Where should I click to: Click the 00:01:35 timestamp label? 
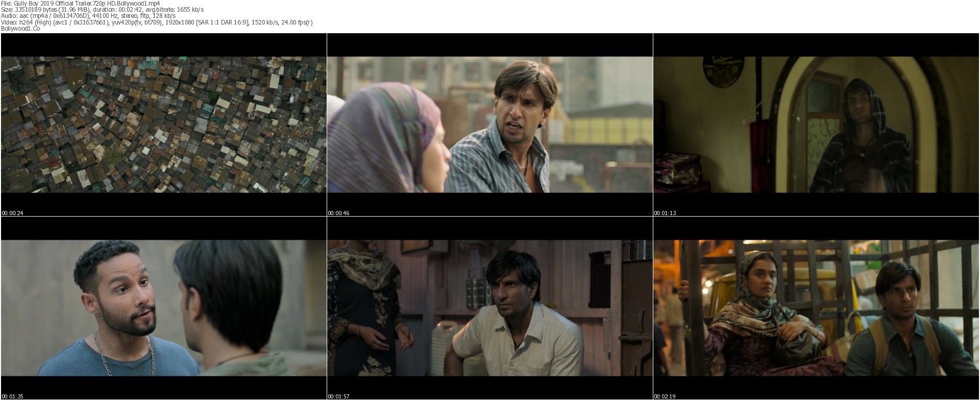tap(12, 396)
